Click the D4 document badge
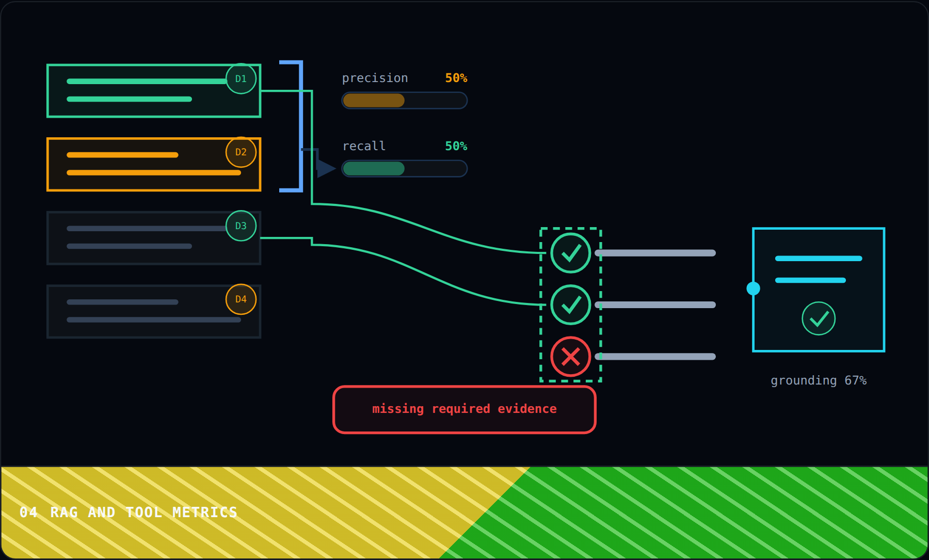Image resolution: width=929 pixels, height=560 pixels. 241,299
